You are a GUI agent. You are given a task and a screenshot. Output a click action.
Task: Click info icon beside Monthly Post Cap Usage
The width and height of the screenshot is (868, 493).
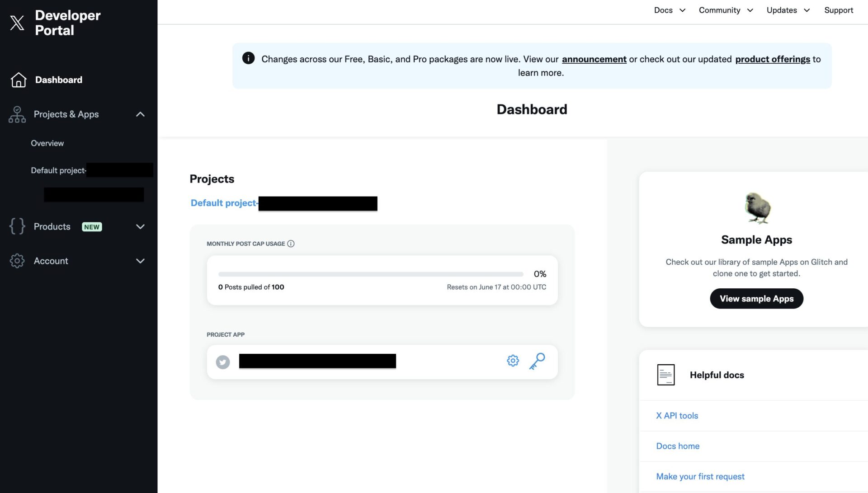[291, 244]
